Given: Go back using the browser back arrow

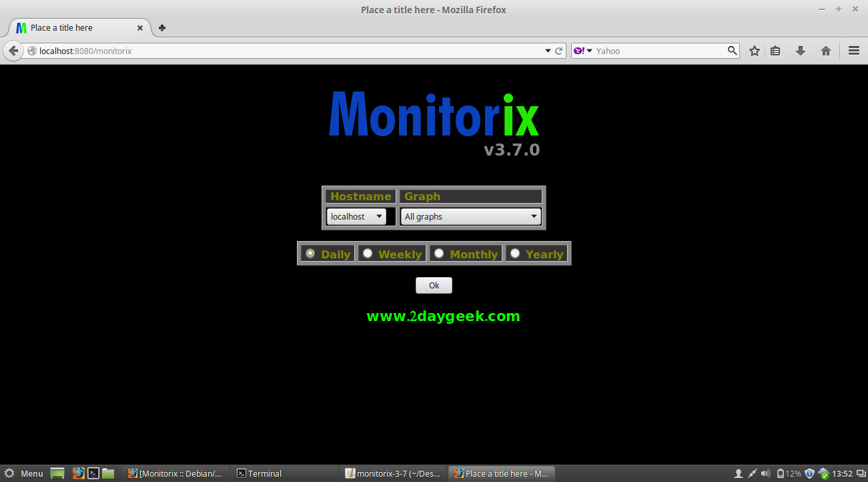Looking at the screenshot, I should click(x=13, y=51).
